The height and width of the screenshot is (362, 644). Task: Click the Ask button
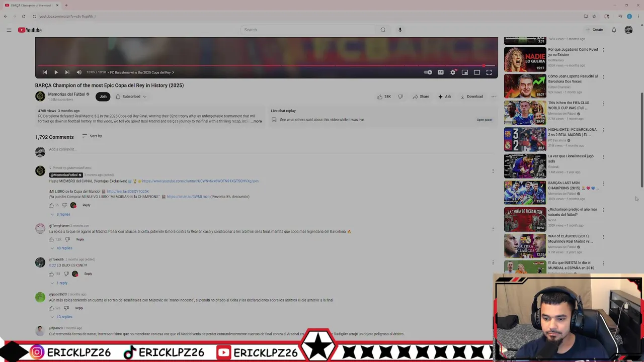[x=445, y=97]
